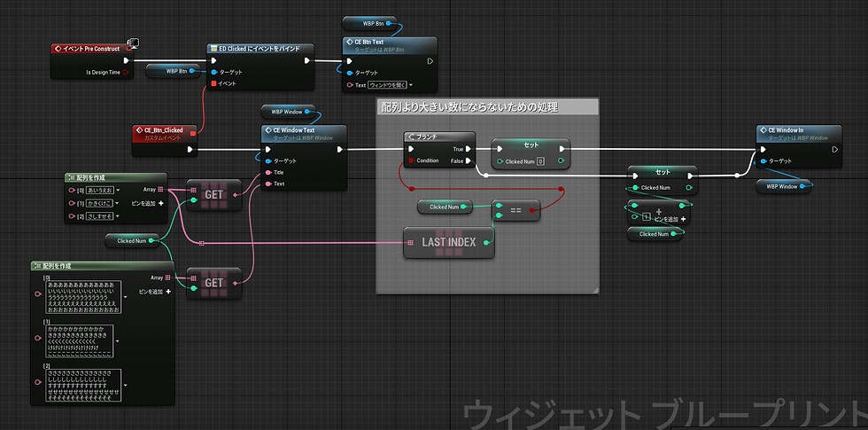Click the red イベント delegate pin on bind node
The width and height of the screenshot is (868, 430).
pos(213,83)
